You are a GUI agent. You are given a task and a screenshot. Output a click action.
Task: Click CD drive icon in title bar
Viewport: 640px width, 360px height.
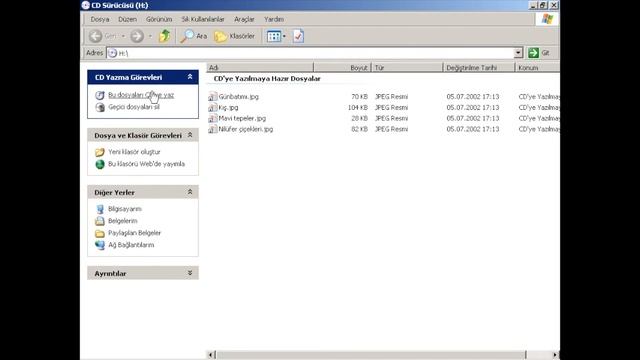click(85, 5)
